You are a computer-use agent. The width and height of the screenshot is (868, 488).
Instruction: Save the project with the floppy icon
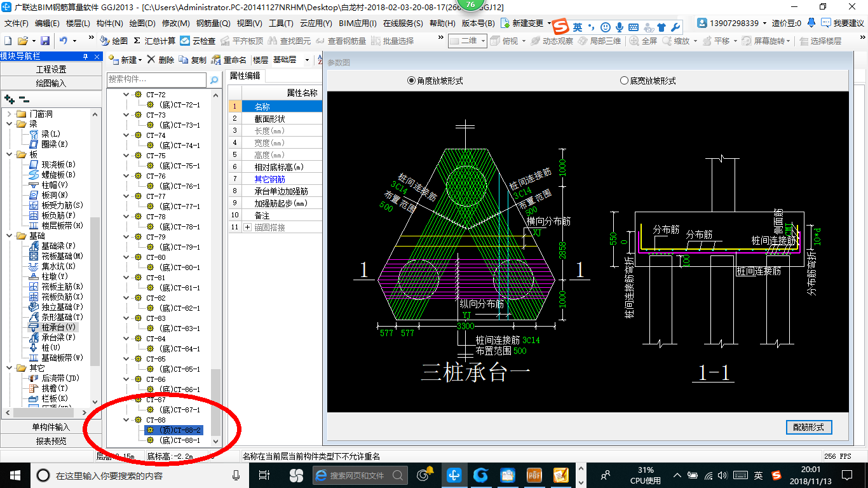coord(45,41)
